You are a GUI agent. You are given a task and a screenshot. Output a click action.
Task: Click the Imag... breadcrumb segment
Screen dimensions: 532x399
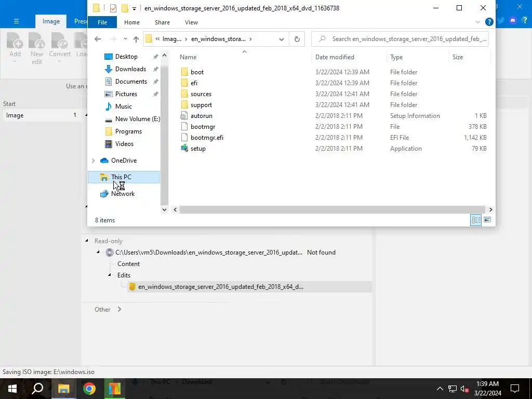click(x=171, y=39)
